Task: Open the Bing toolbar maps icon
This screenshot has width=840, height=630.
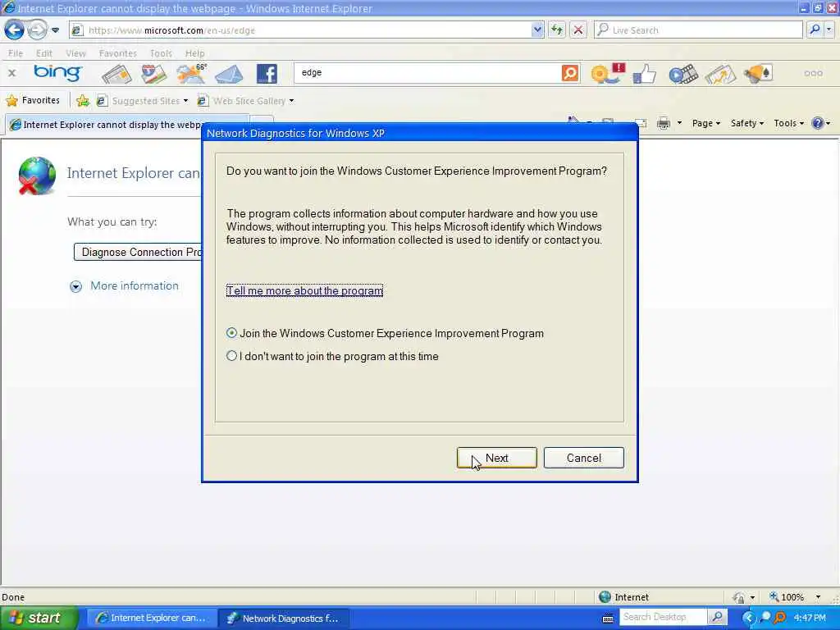Action: tap(153, 74)
